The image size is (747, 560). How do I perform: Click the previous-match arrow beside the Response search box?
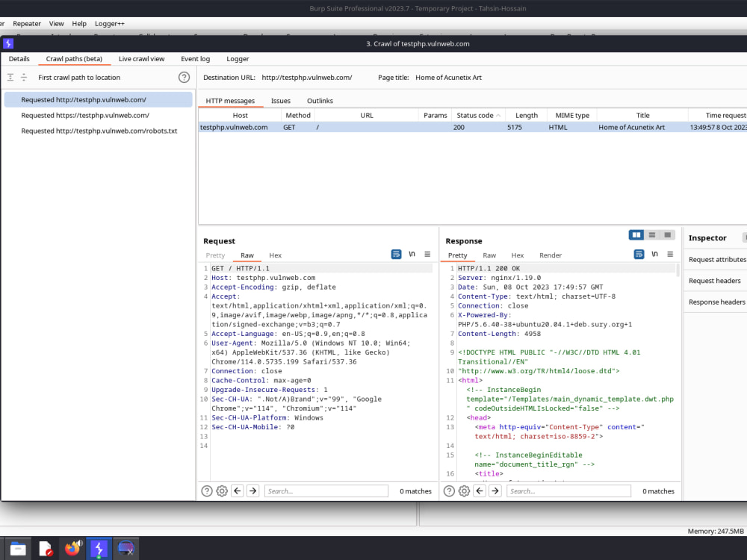[480, 491]
